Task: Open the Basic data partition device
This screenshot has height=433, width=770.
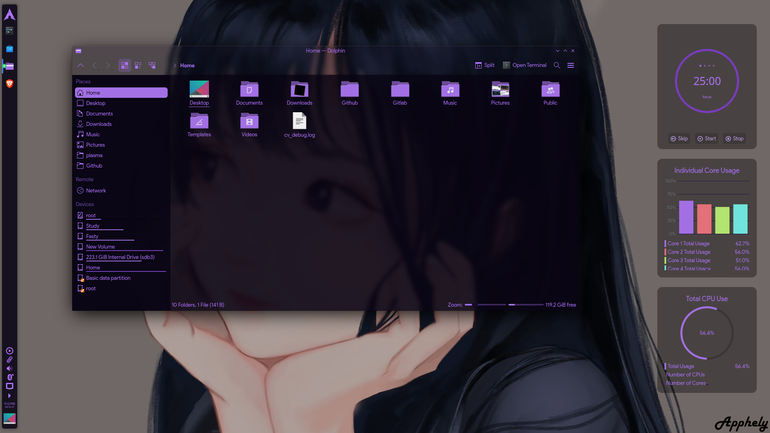Action: tap(121, 278)
